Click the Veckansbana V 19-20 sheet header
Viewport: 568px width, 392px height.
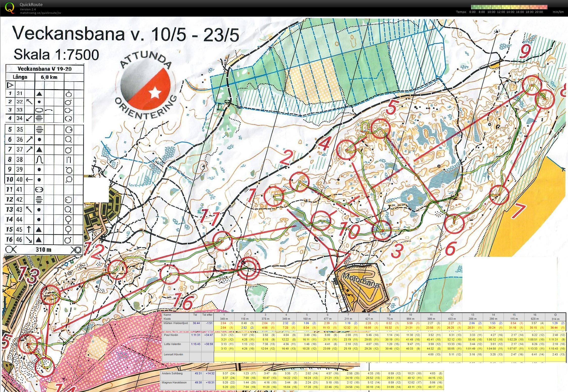44,69
